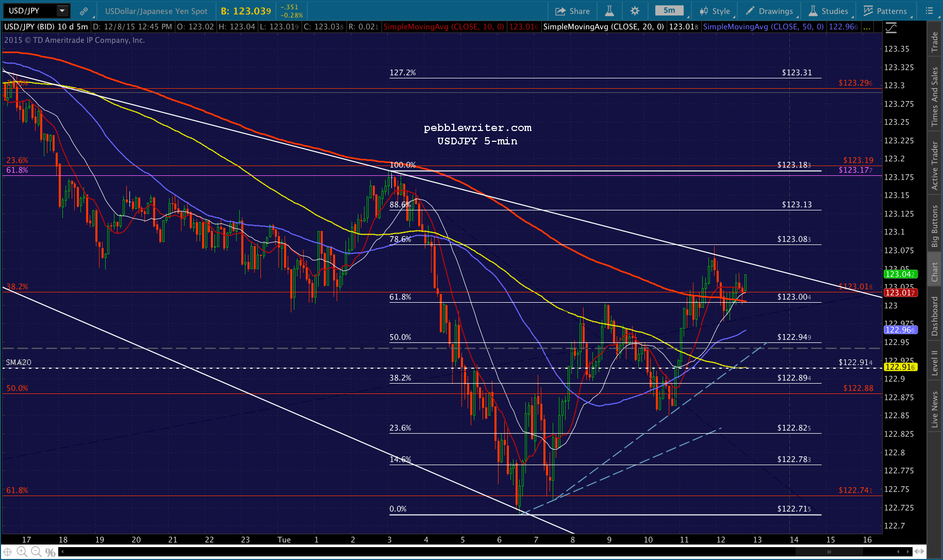Click the SimpleMovingAvg (CLOSE, 20, 0) label
This screenshot has height=560, width=943.
(x=603, y=27)
